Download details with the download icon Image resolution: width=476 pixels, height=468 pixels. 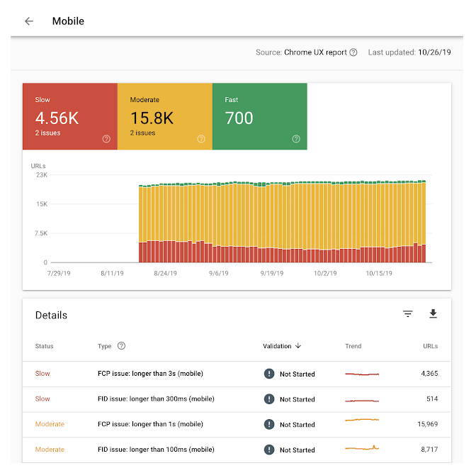[433, 313]
